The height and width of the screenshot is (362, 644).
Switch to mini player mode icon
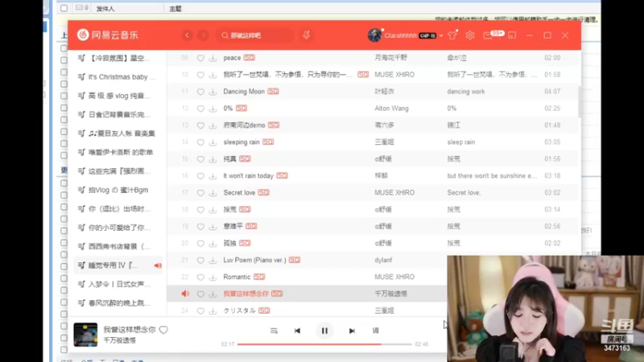point(512,35)
